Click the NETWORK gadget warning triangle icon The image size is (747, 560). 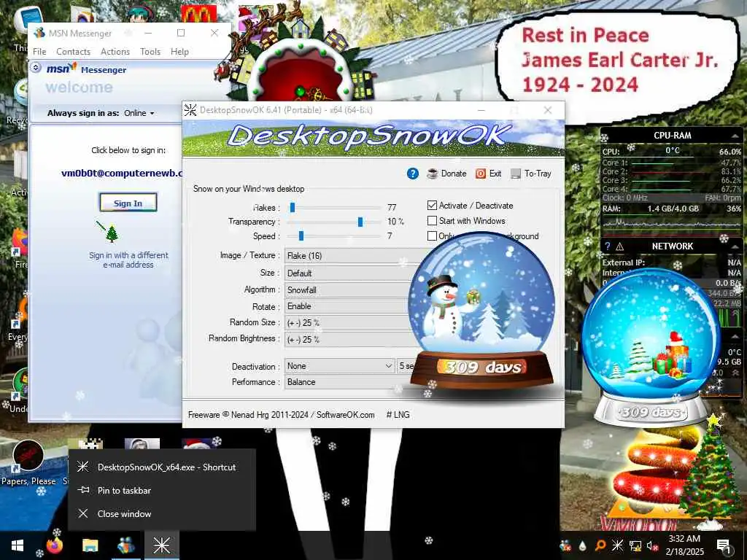(x=620, y=246)
